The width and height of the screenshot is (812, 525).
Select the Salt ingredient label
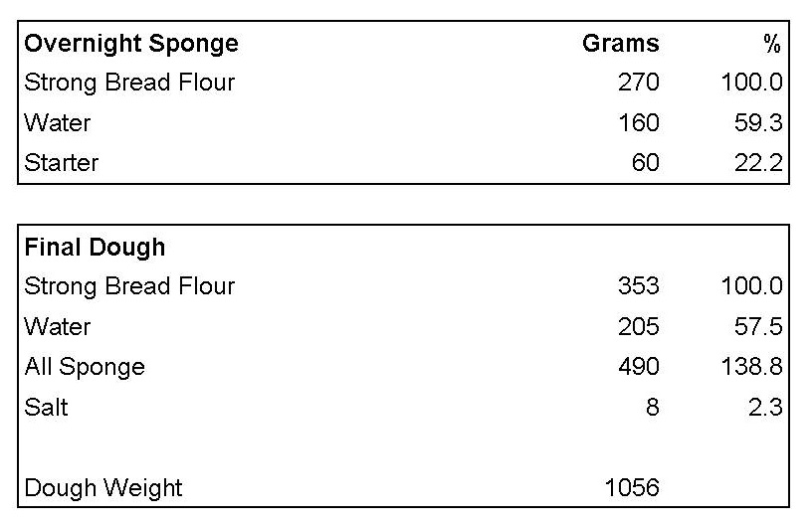(47, 407)
